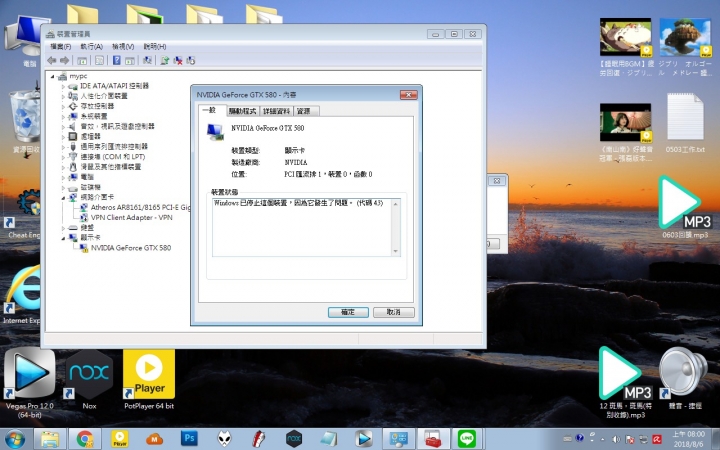This screenshot has width=720, height=450.
Task: Select the Nox desktop shortcut
Action: coord(90,380)
